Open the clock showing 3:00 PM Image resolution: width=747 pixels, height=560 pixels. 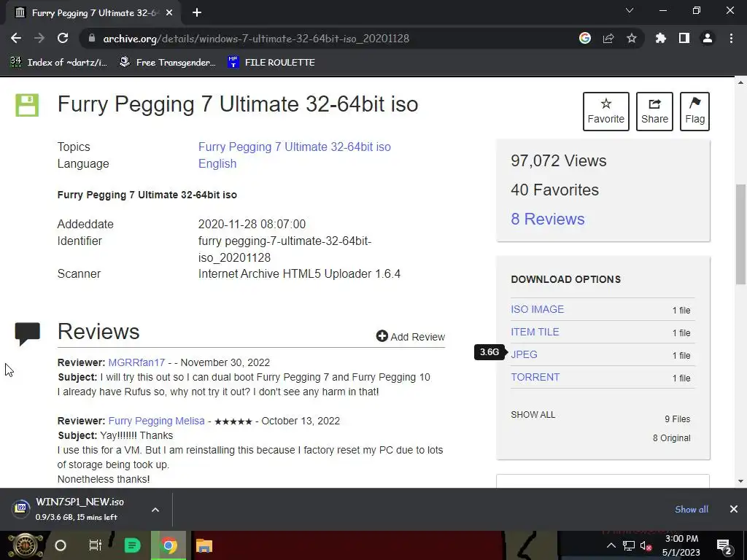681,545
